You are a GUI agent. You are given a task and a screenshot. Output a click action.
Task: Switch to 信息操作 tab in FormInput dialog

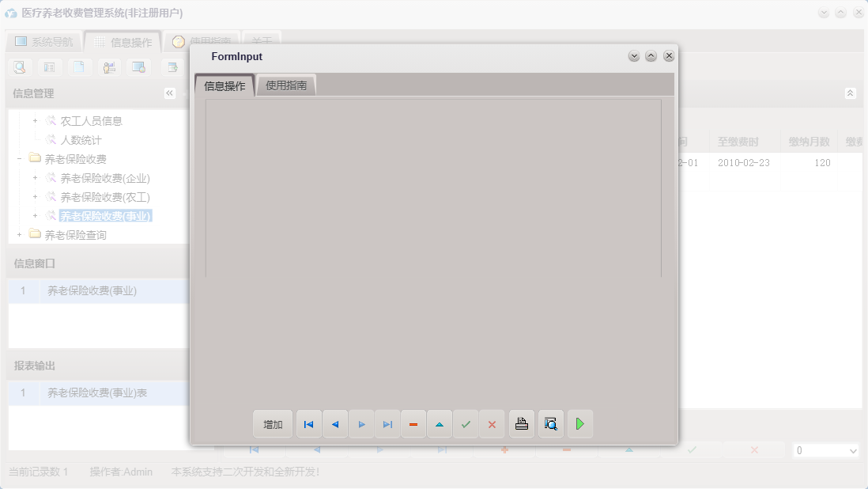tap(225, 85)
